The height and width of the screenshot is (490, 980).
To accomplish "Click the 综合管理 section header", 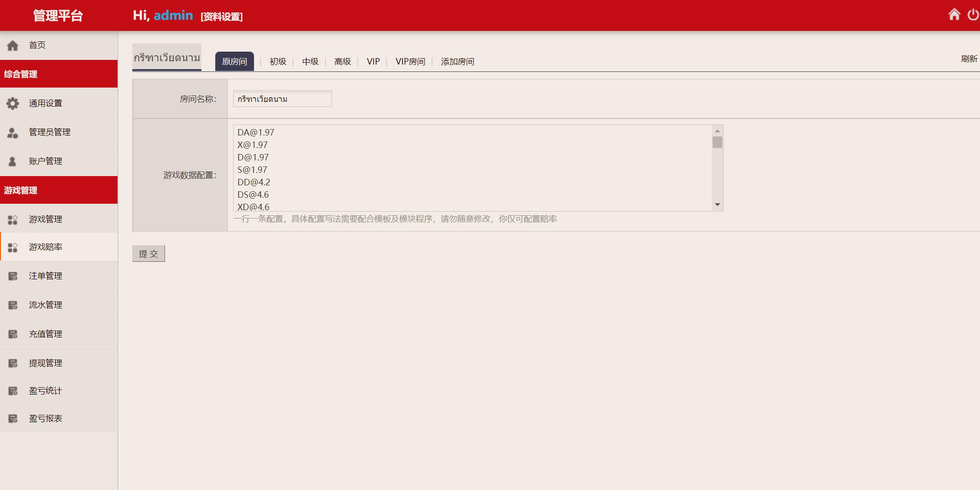I will tap(59, 74).
